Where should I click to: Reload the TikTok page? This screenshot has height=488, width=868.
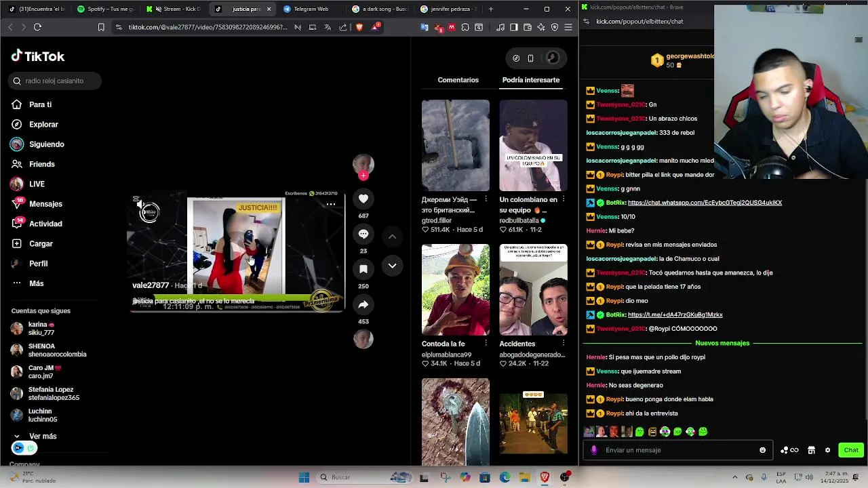pos(37,27)
